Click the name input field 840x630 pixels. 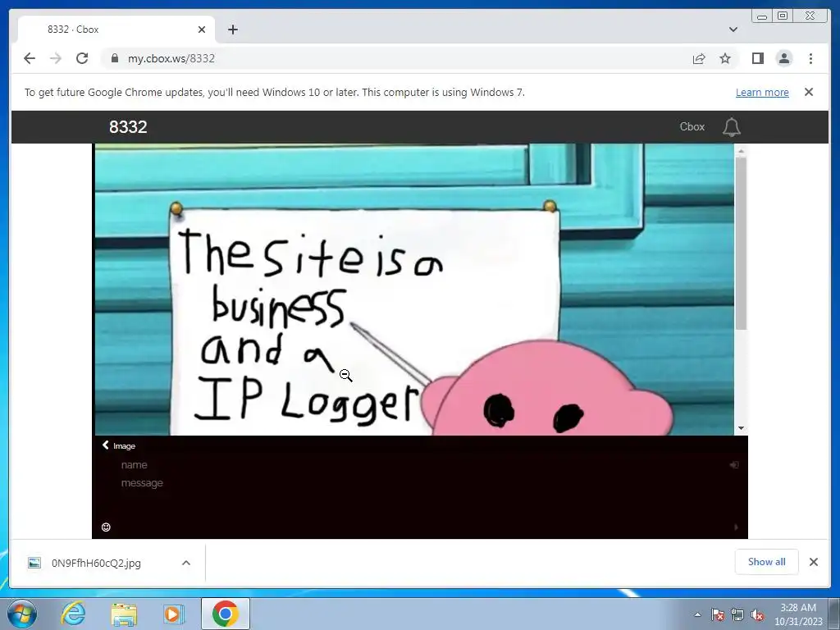pyautogui.click(x=418, y=465)
